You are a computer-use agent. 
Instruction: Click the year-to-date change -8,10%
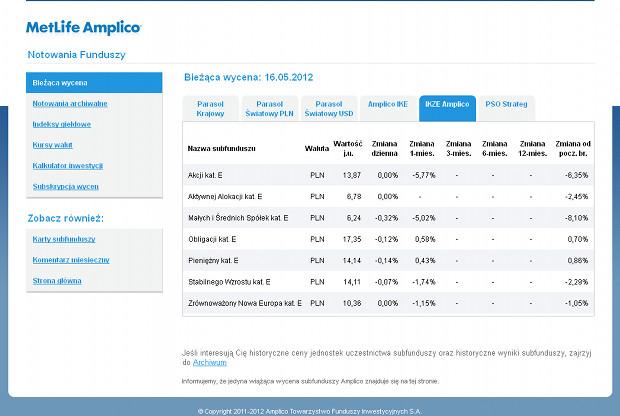(x=577, y=218)
